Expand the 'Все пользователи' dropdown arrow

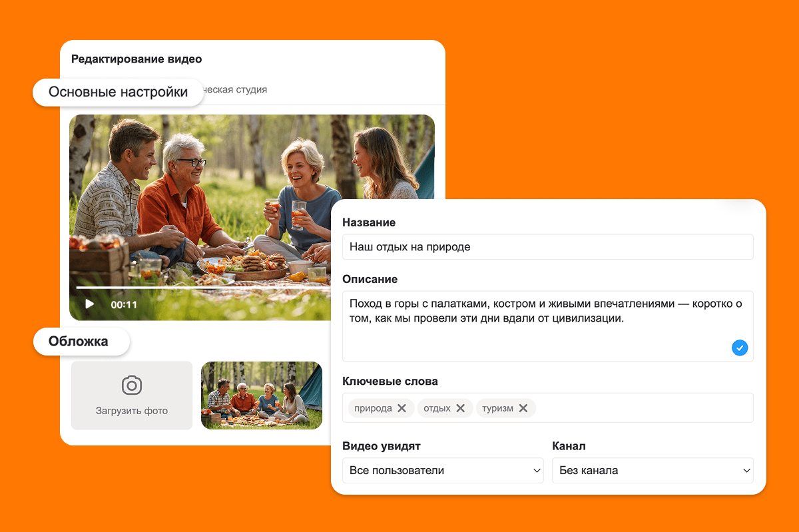537,471
